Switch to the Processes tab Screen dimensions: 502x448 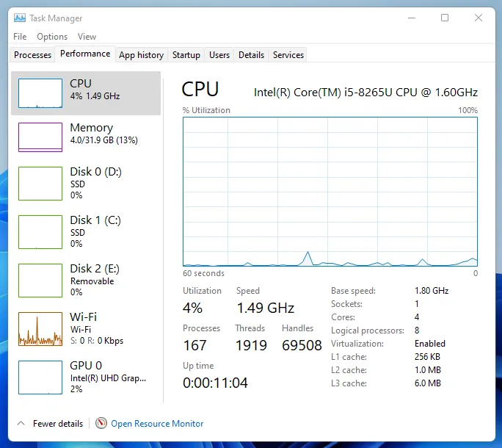click(32, 55)
